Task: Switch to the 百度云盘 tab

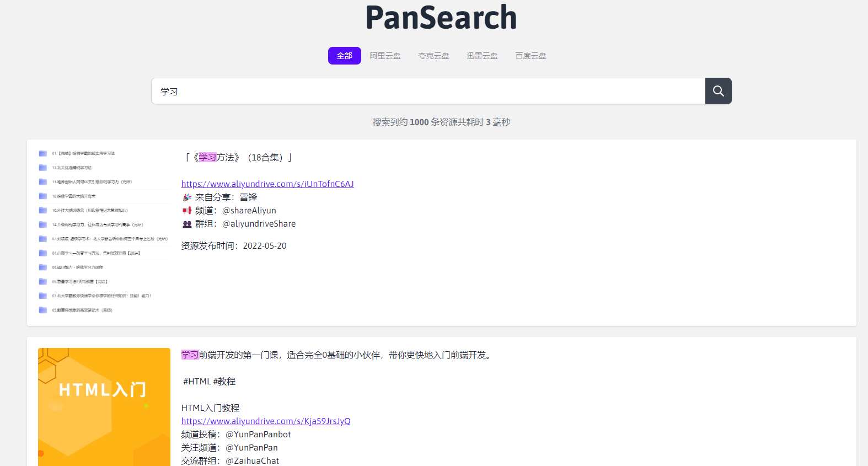Action: pos(531,56)
